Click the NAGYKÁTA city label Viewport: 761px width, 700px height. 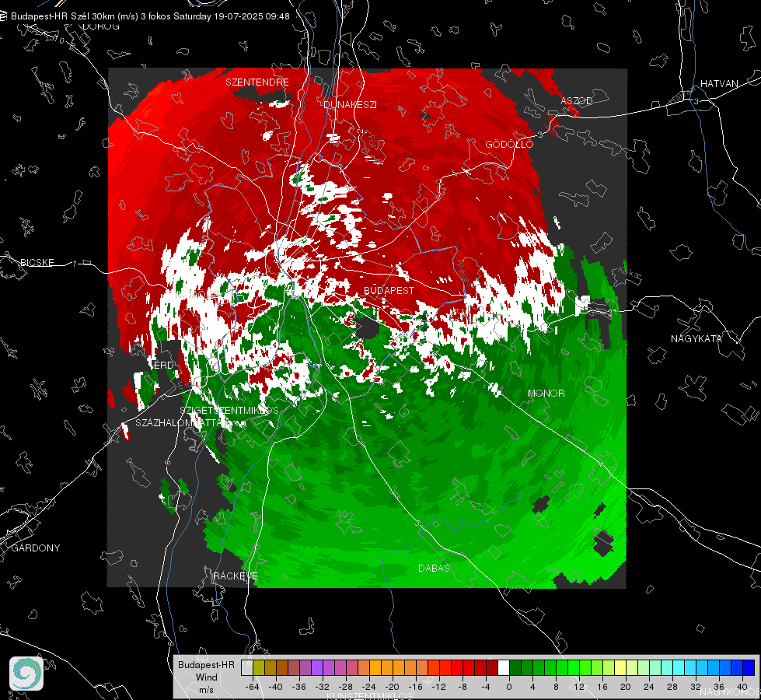click(696, 338)
